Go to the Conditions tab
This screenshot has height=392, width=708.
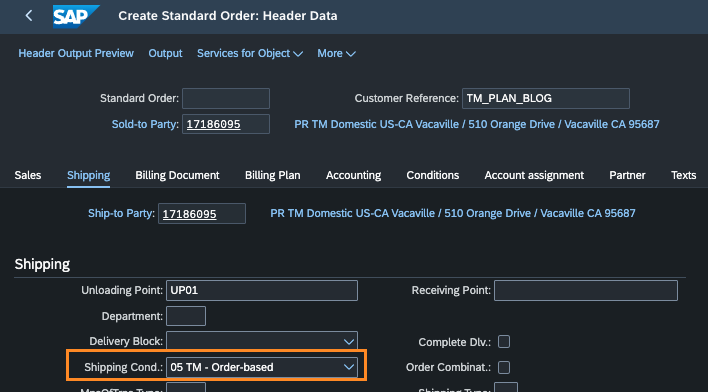click(x=433, y=175)
